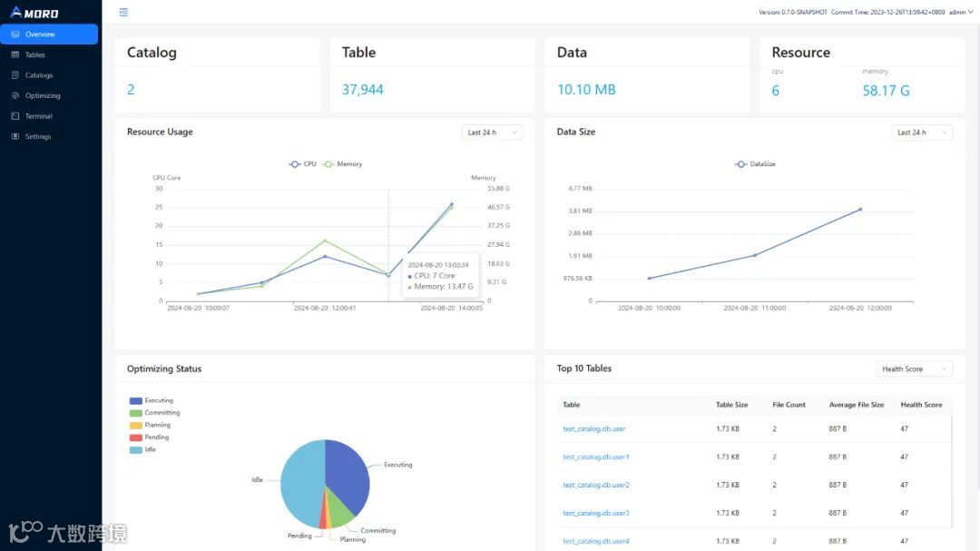The width and height of the screenshot is (980, 551).
Task: Open the Overview menu item
Action: (x=49, y=34)
